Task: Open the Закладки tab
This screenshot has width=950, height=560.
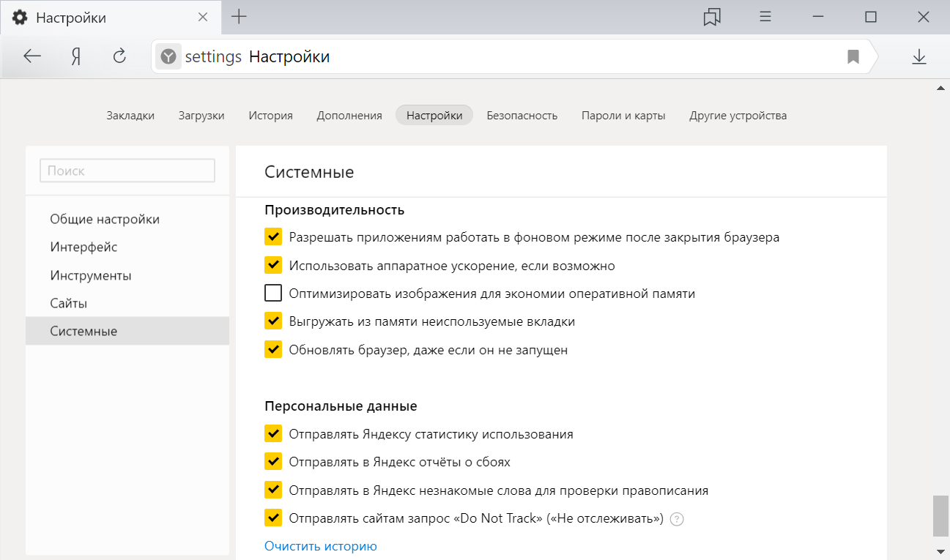Action: (130, 116)
